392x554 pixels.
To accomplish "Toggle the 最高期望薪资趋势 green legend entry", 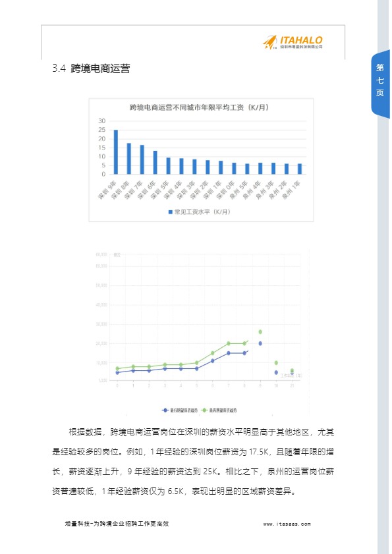I will point(219,410).
